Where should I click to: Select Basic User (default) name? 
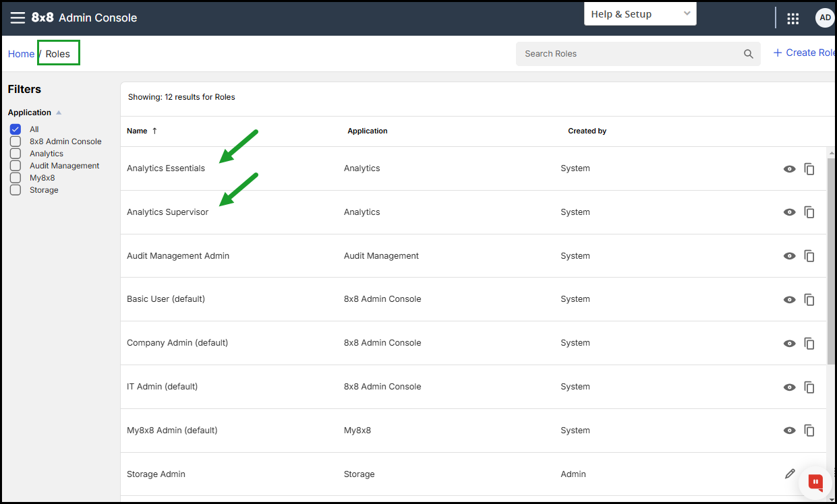[166, 299]
